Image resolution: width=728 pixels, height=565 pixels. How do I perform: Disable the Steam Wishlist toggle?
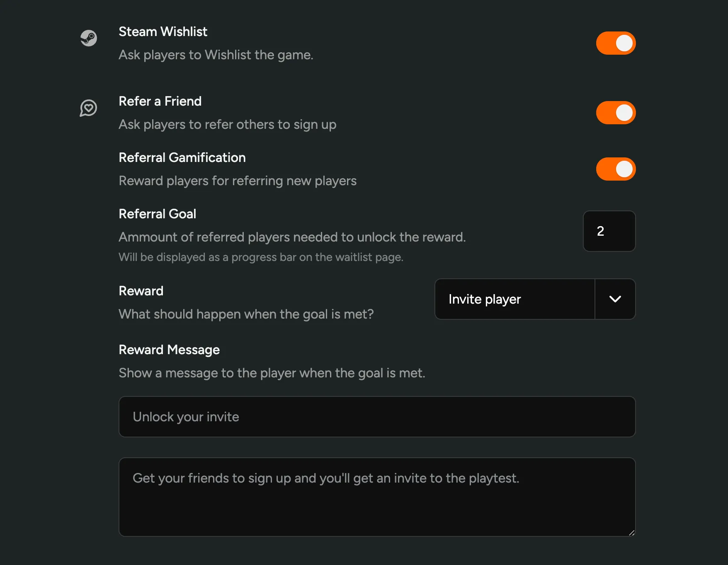pos(616,43)
